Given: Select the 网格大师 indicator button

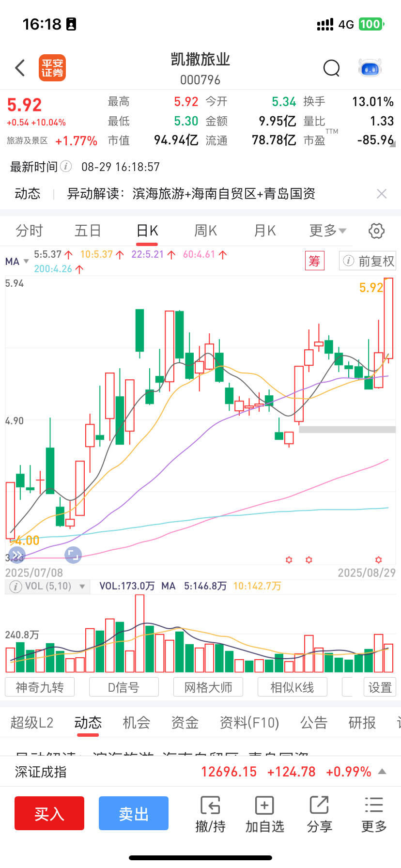Looking at the screenshot, I should (x=208, y=687).
